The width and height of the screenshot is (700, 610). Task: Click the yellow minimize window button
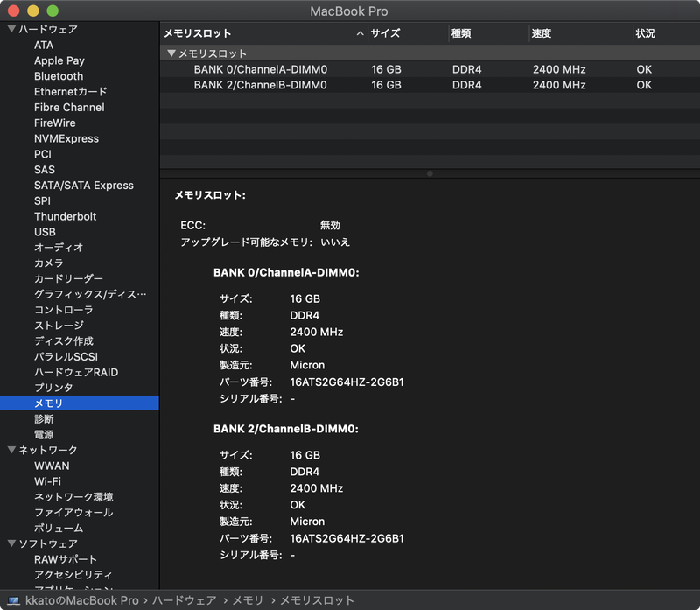(x=33, y=11)
